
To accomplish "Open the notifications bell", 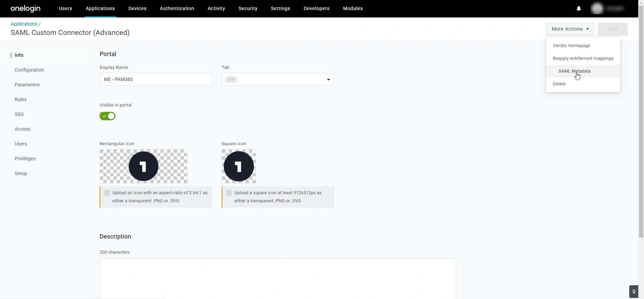I will [579, 8].
